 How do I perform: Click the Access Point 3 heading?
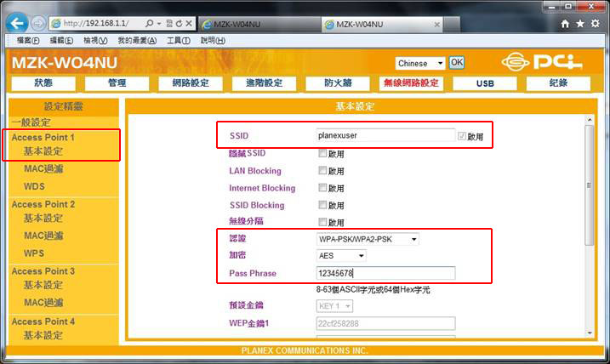(x=43, y=271)
